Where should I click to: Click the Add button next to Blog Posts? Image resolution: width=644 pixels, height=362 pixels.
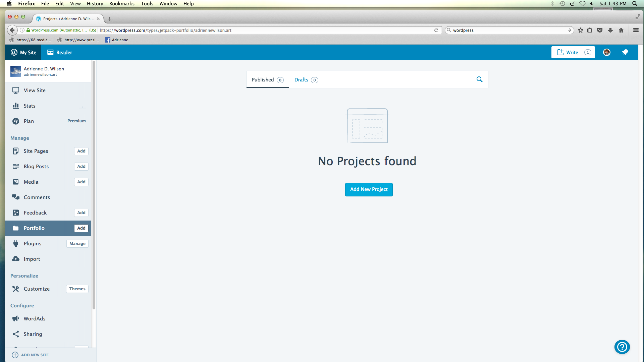tap(81, 167)
